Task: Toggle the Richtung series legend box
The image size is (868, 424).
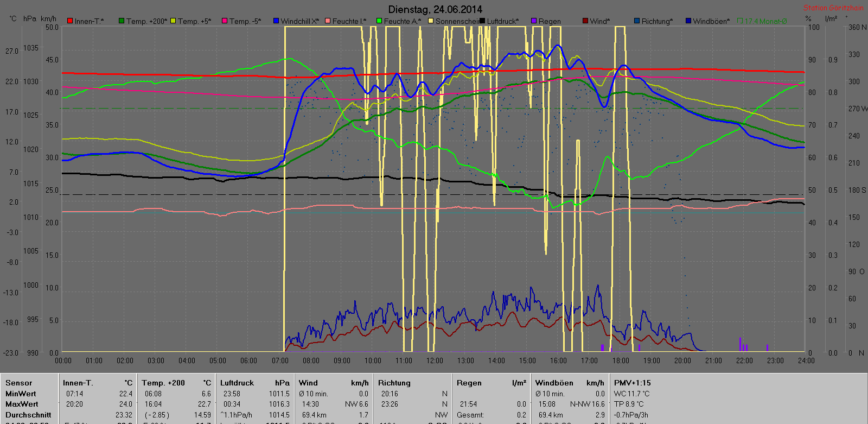Action: [637, 21]
